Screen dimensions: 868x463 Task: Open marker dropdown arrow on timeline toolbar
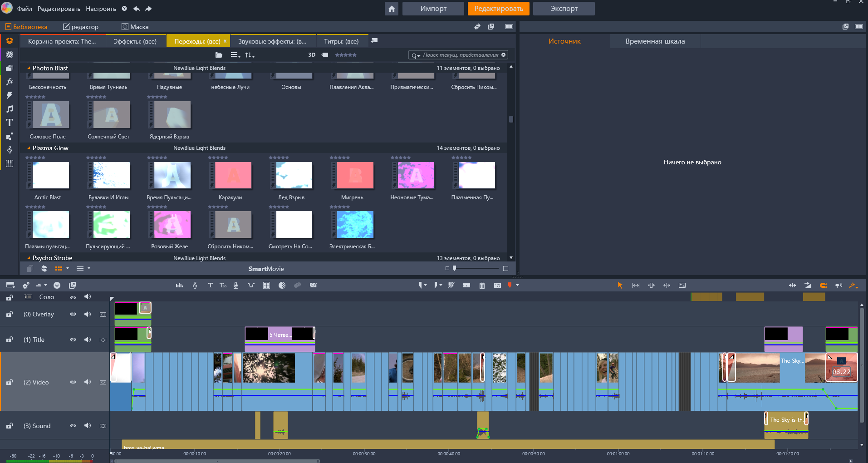coord(517,286)
